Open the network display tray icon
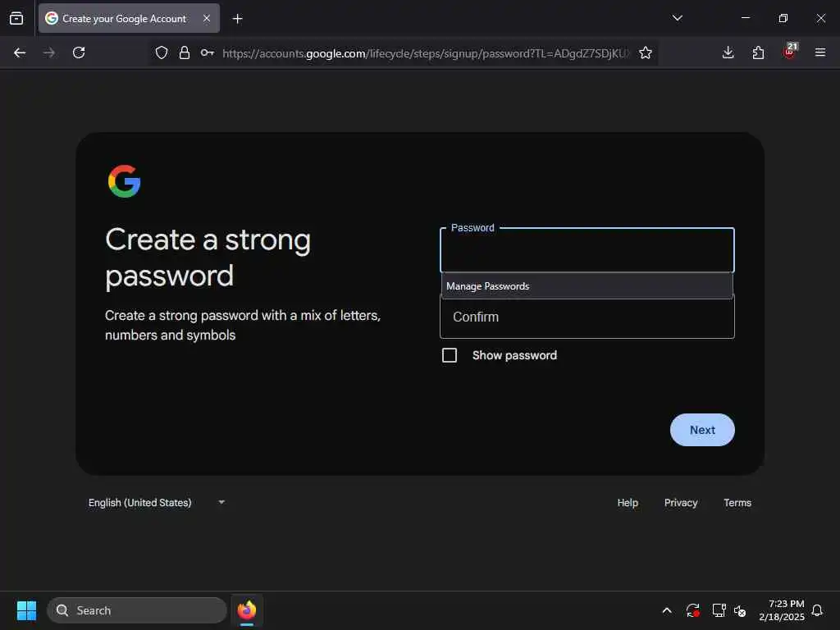This screenshot has height=630, width=840. pos(719,610)
